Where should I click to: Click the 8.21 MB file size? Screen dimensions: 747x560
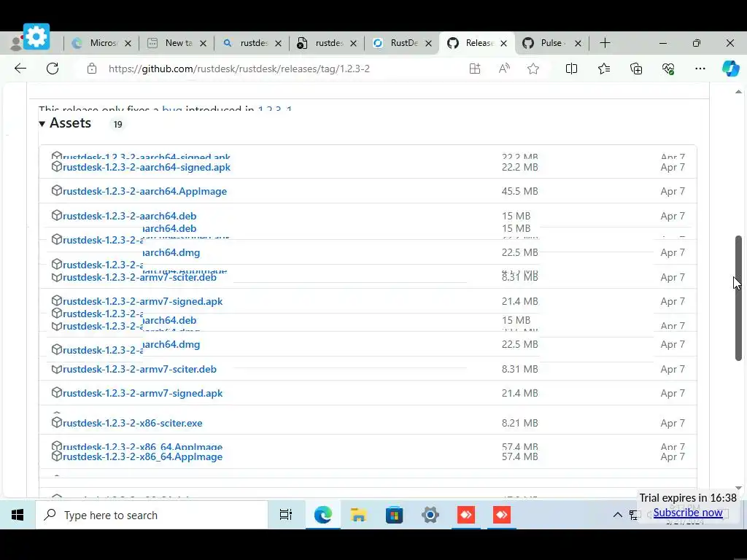pyautogui.click(x=519, y=423)
